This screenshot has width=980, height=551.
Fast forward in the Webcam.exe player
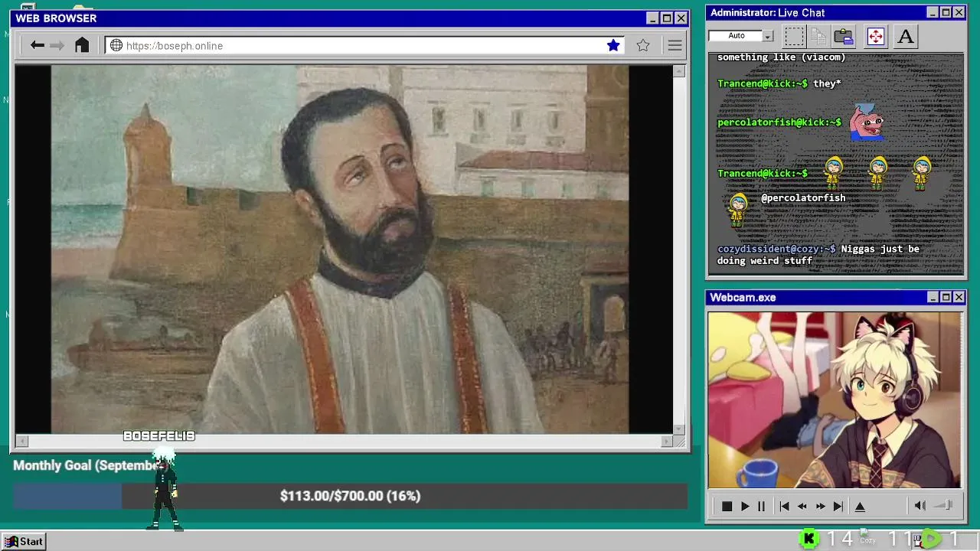(x=820, y=507)
